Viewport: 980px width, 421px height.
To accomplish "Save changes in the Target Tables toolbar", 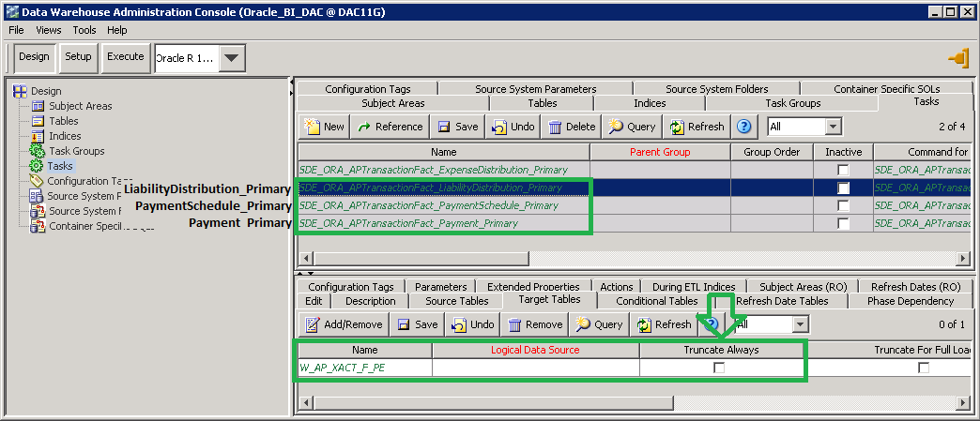I will coord(418,324).
